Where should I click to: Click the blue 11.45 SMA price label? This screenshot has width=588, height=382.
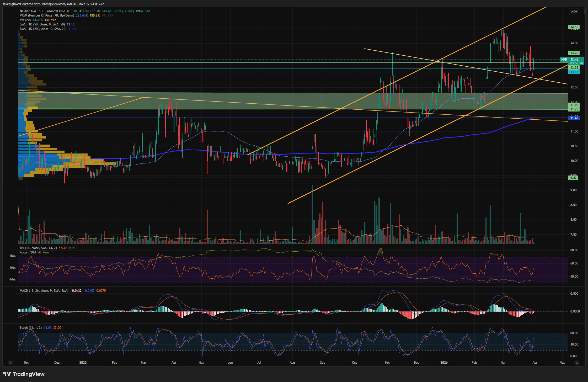574,118
